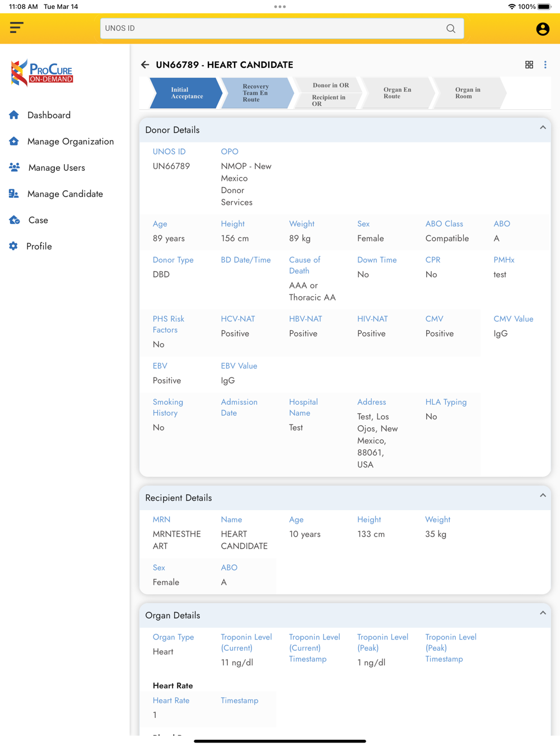
Task: Click the Dashboard home icon
Action: 14,115
